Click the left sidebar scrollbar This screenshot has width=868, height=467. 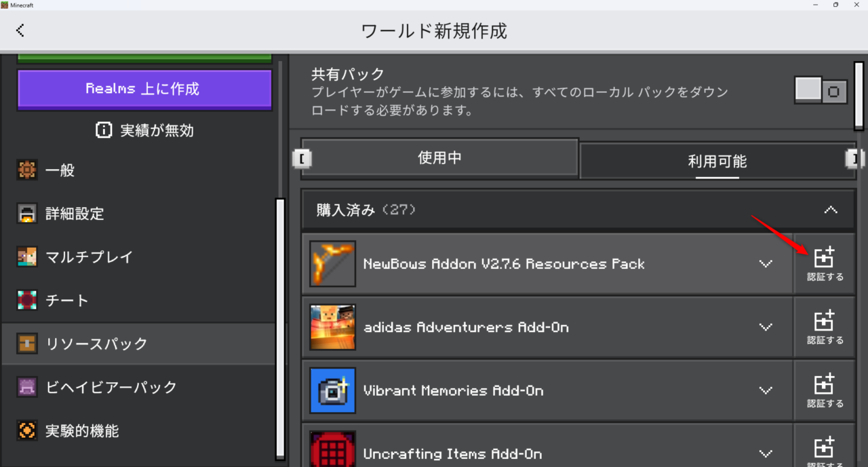click(x=280, y=329)
